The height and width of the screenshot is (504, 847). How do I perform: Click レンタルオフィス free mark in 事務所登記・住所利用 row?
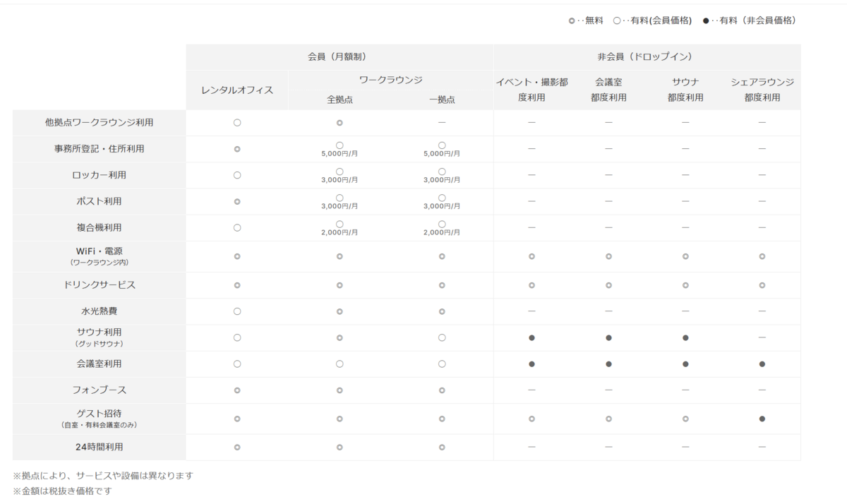[x=237, y=149]
